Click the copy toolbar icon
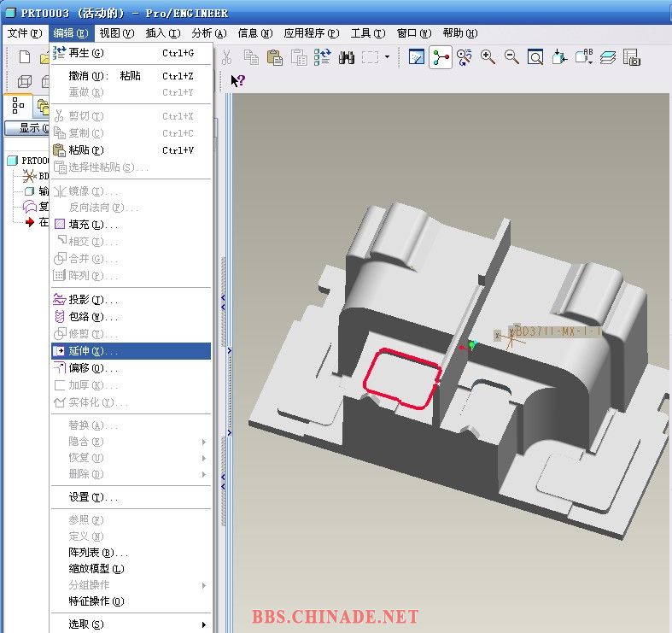 [251, 57]
